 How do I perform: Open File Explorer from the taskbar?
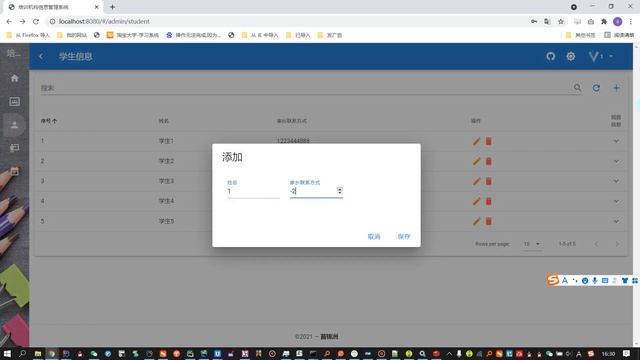[x=38, y=353]
